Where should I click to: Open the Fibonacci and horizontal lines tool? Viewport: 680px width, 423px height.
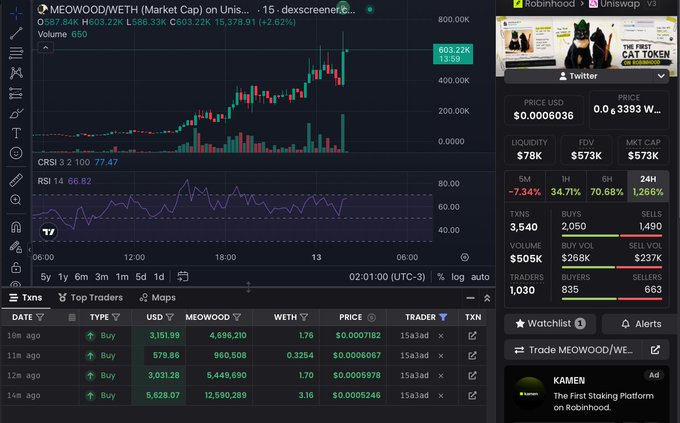16,53
